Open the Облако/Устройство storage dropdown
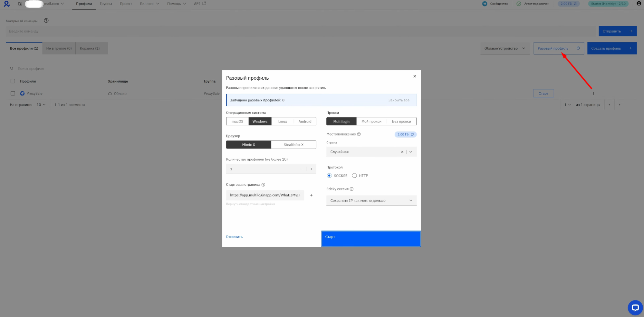 (505, 48)
